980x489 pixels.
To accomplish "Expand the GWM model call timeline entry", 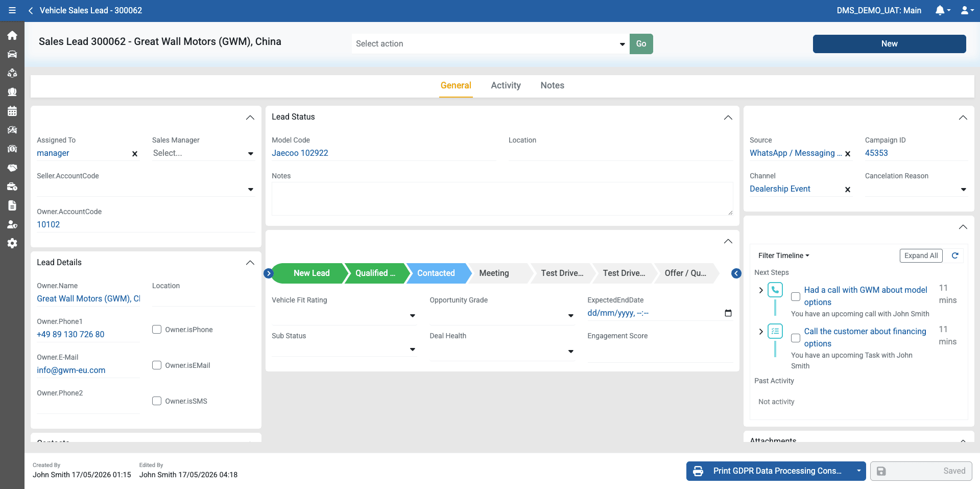I will point(761,290).
